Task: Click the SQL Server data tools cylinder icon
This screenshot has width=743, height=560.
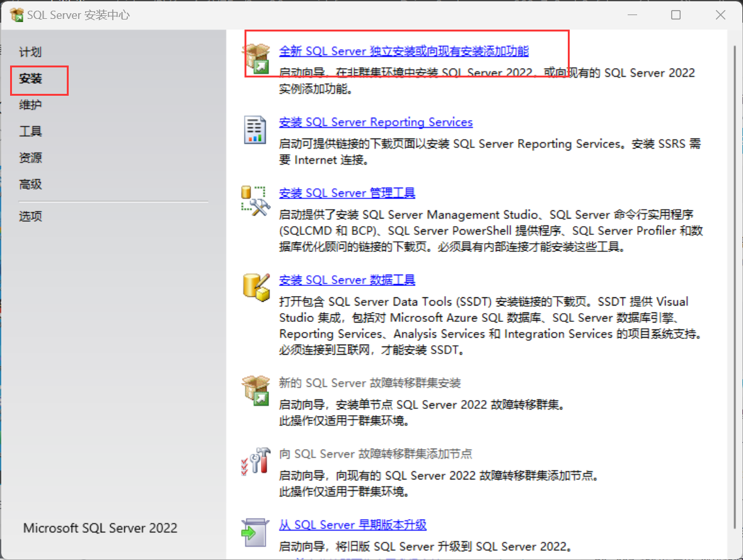Action: pyautogui.click(x=256, y=287)
